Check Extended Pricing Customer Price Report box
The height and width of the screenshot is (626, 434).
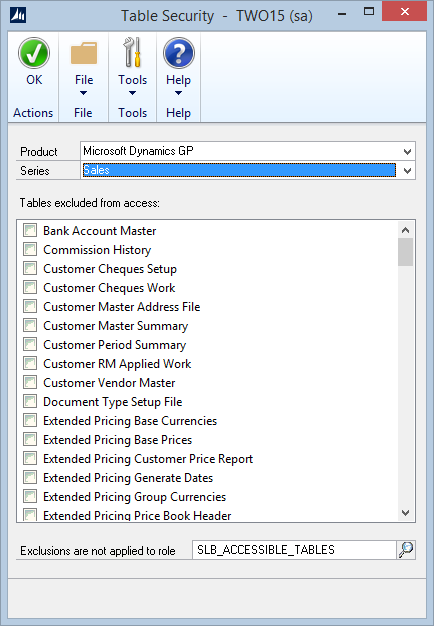coord(30,458)
